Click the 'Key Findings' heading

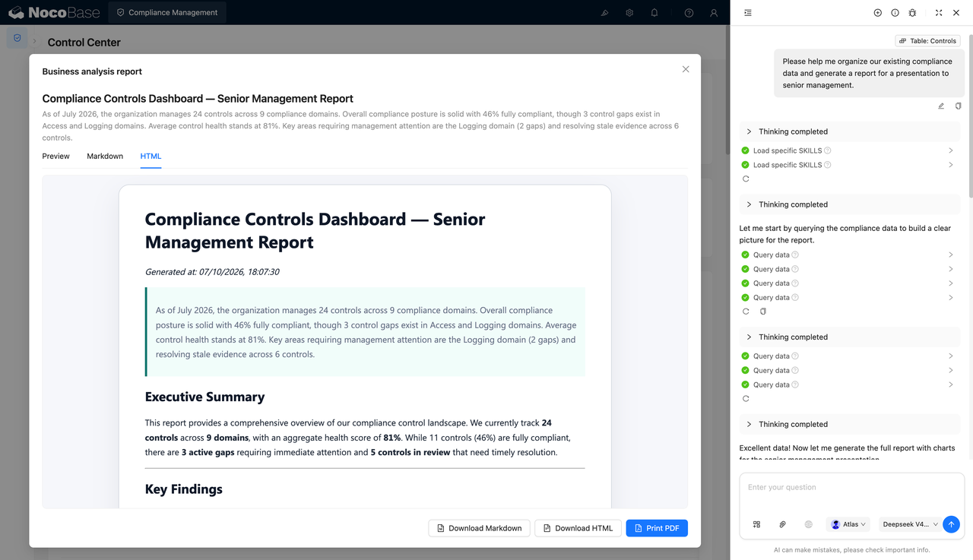coord(184,489)
